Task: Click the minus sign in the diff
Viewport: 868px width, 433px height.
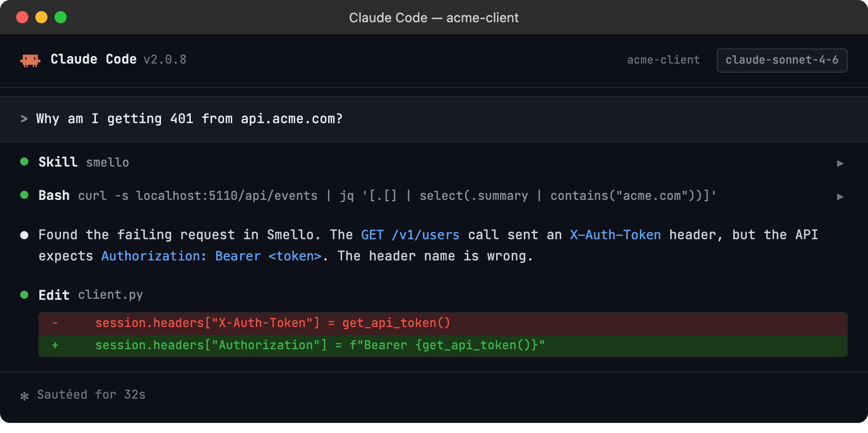Action: click(x=55, y=323)
